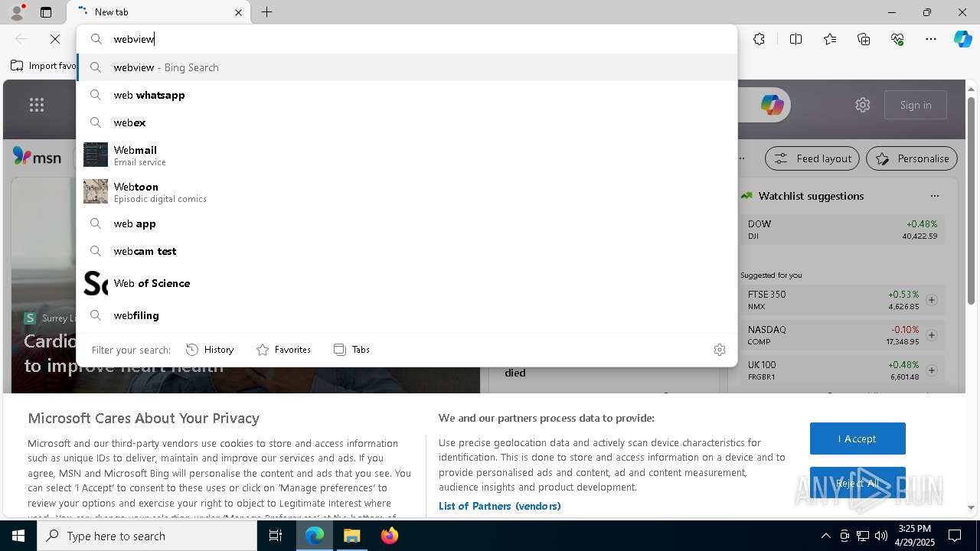Close the New tab tab
This screenshot has height=551, width=980.
pos(238,12)
